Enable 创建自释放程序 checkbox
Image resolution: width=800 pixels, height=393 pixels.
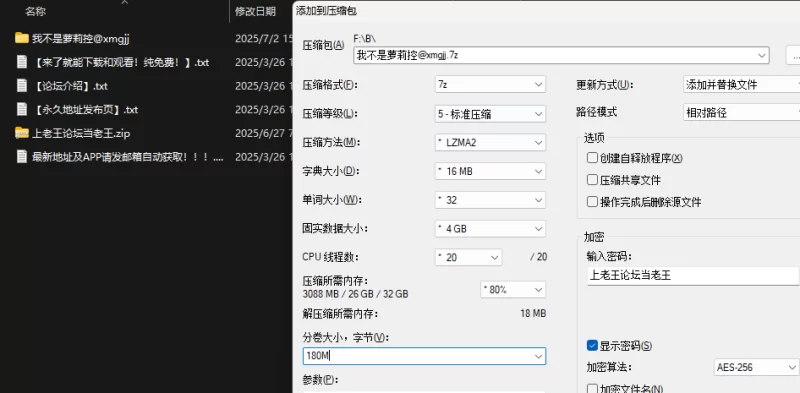tap(592, 158)
